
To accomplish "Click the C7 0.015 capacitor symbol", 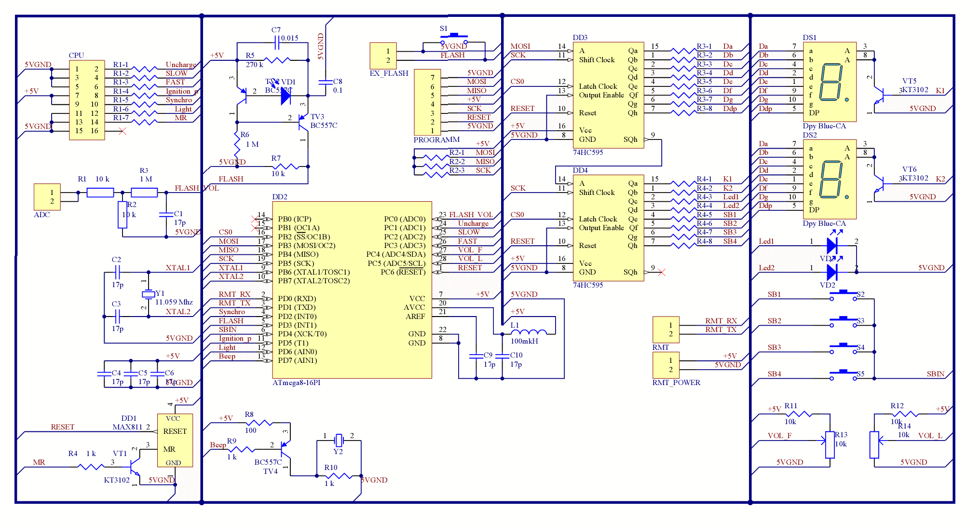I will click(276, 43).
